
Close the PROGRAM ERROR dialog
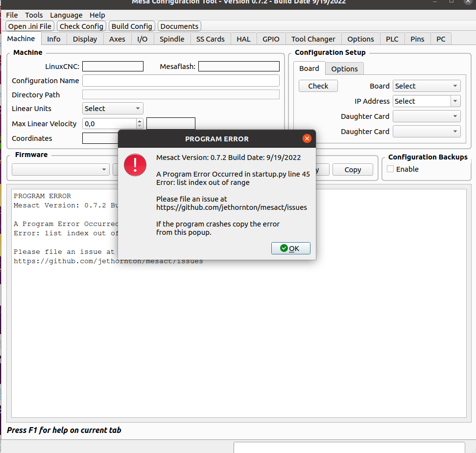tap(307, 138)
